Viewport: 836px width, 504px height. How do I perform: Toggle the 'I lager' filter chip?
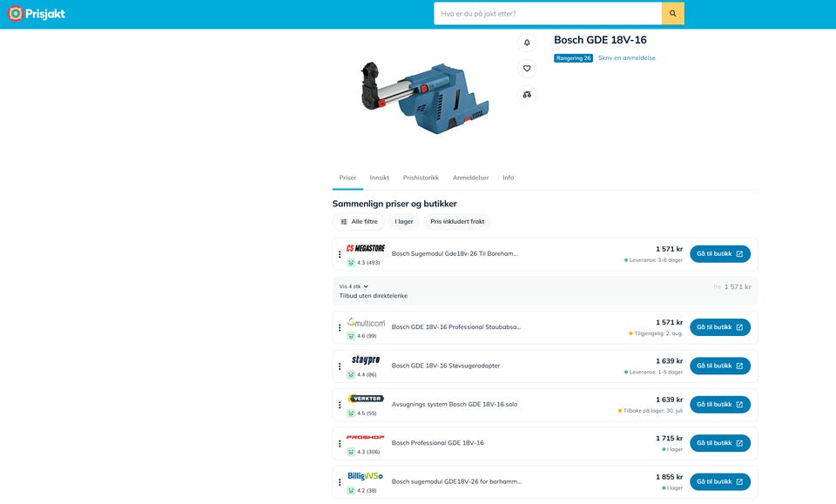point(404,222)
